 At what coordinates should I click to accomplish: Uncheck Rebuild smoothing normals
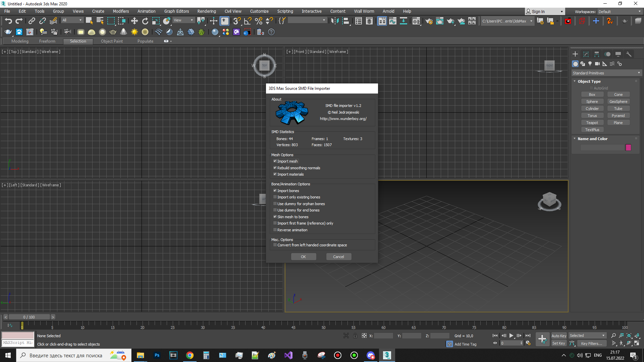(x=275, y=168)
